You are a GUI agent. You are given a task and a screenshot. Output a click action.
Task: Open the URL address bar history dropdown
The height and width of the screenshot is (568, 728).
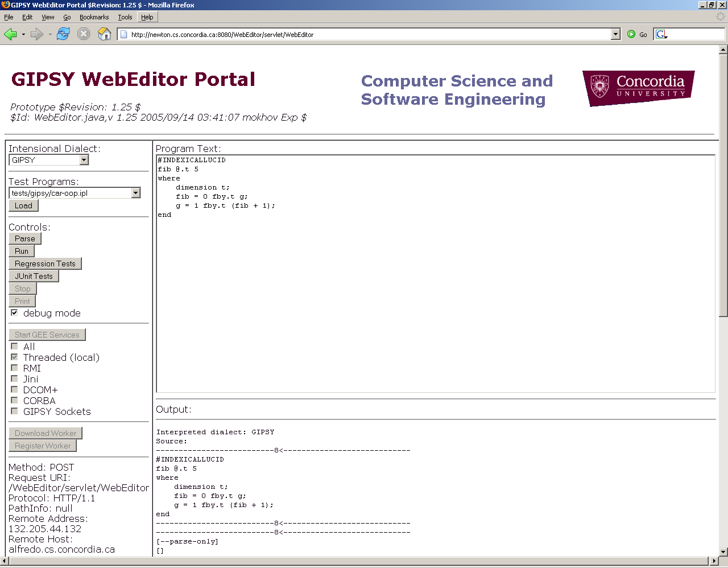pos(615,34)
